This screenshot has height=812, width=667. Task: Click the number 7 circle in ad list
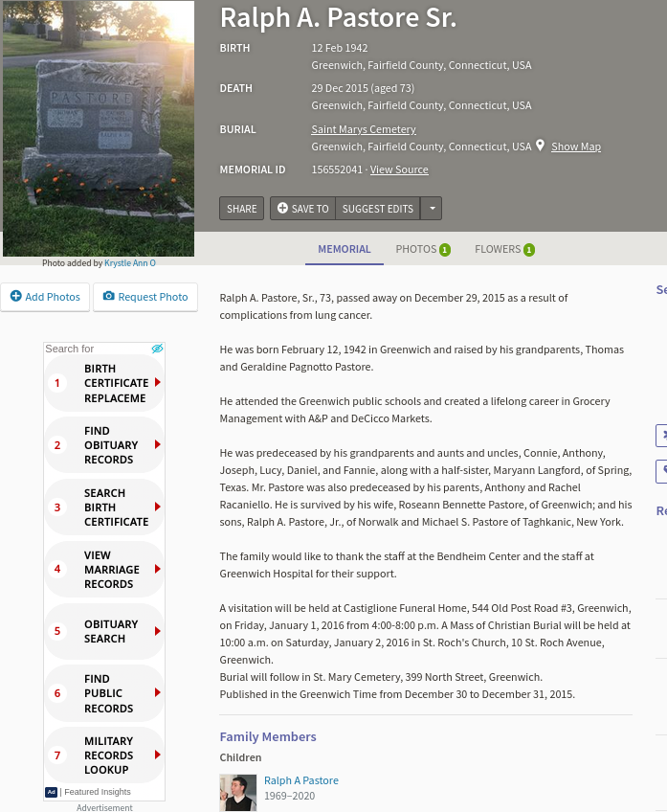(57, 756)
